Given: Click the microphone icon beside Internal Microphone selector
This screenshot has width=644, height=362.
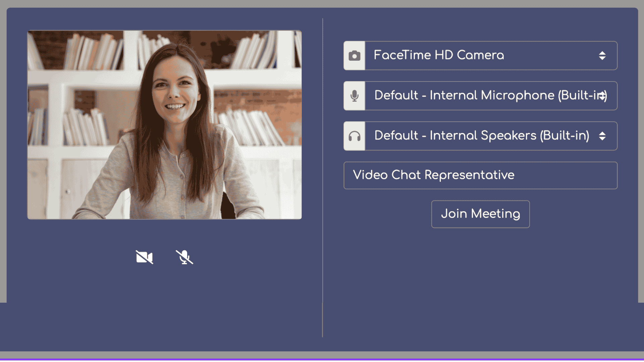Looking at the screenshot, I should [354, 96].
